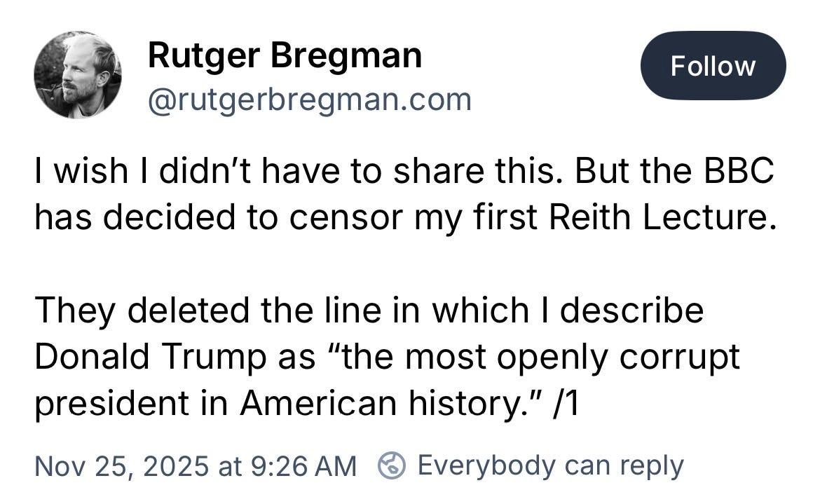Image resolution: width=820 pixels, height=504 pixels.
Task: Click the "/1" thread marker
Action: click(x=565, y=404)
